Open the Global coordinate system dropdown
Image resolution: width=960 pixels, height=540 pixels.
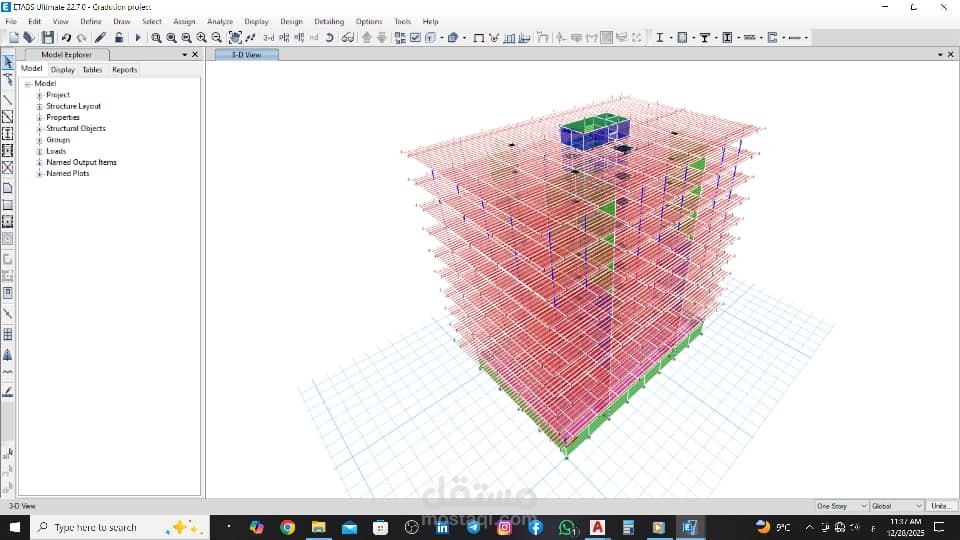coord(896,506)
